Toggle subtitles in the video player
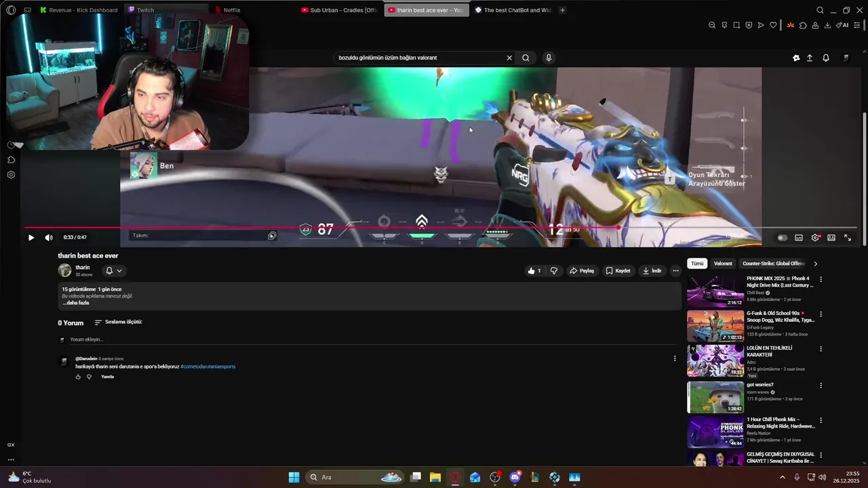This screenshot has height=488, width=868. tap(799, 238)
